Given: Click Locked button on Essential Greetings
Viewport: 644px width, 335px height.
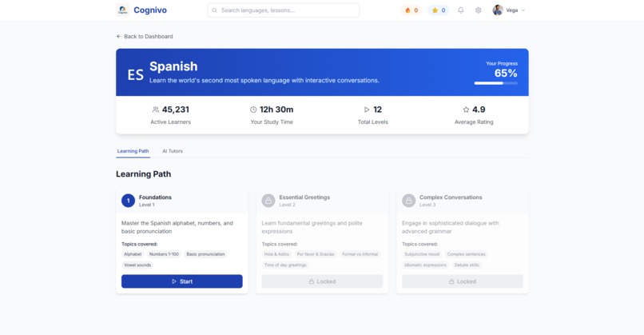Looking at the screenshot, I should 322,281.
